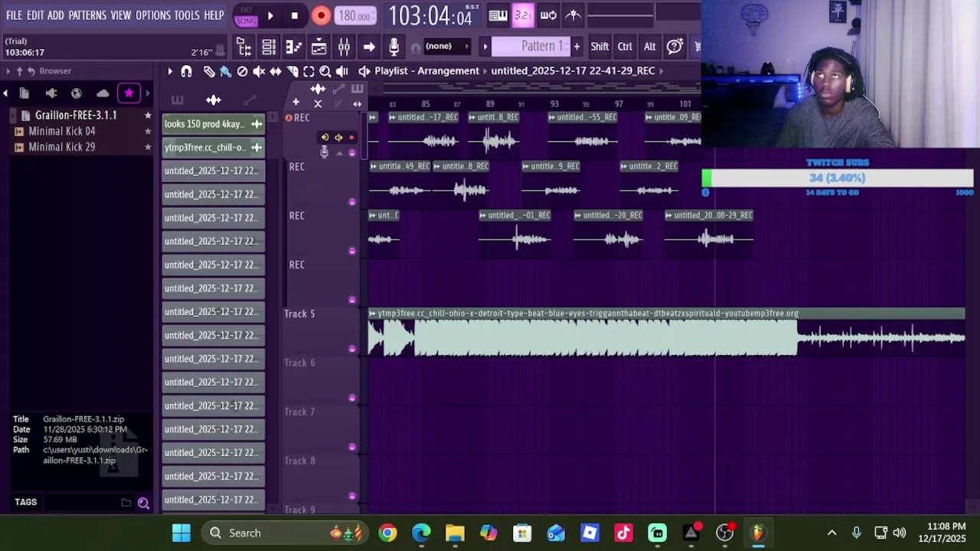The height and width of the screenshot is (551, 980).
Task: Click the Alt modifier button
Action: point(649,47)
